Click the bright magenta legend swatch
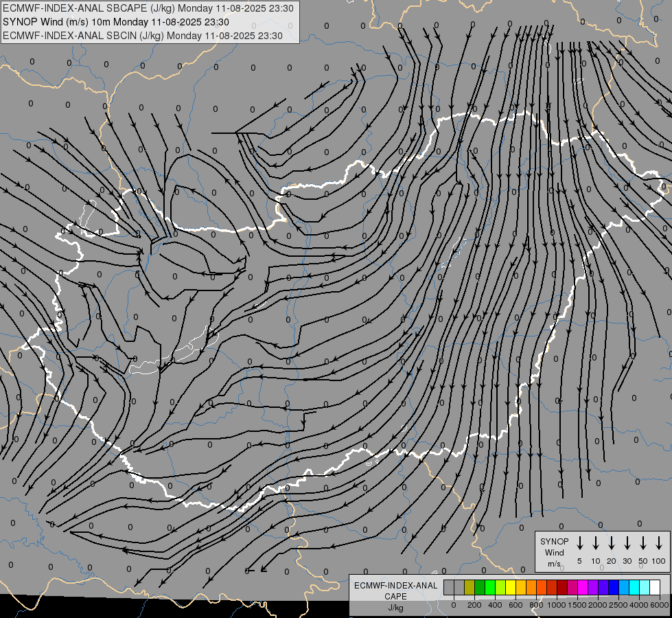This screenshot has height=618, width=672. click(583, 587)
